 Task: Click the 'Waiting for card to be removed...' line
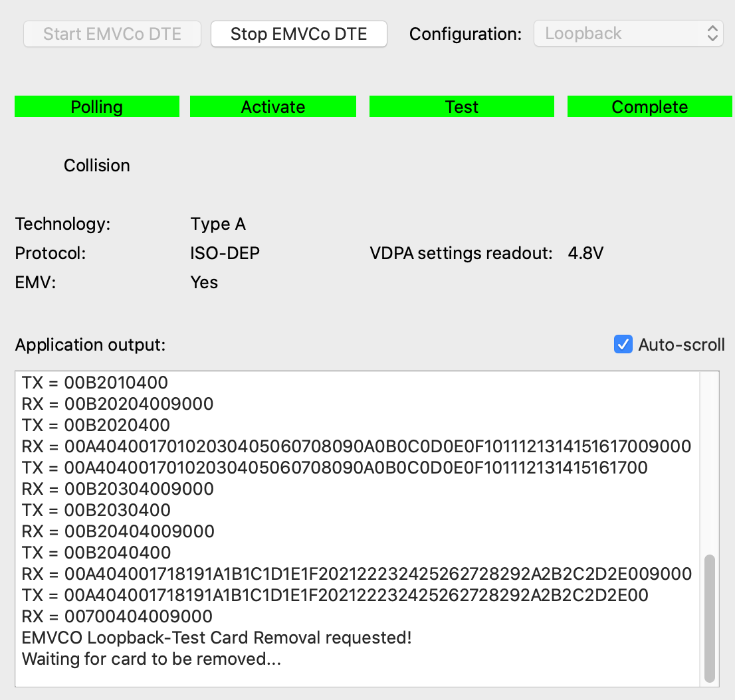pos(152,659)
